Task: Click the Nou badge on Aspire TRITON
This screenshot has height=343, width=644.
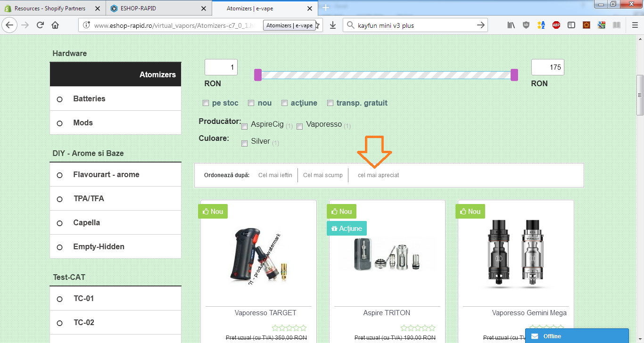Action: click(341, 212)
